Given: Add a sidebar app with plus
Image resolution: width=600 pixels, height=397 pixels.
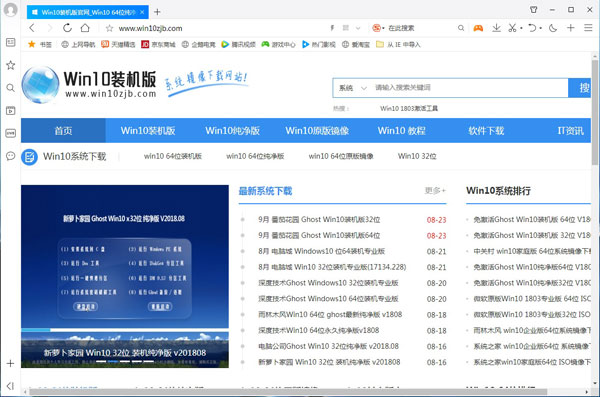Looking at the screenshot, I should 10,363.
